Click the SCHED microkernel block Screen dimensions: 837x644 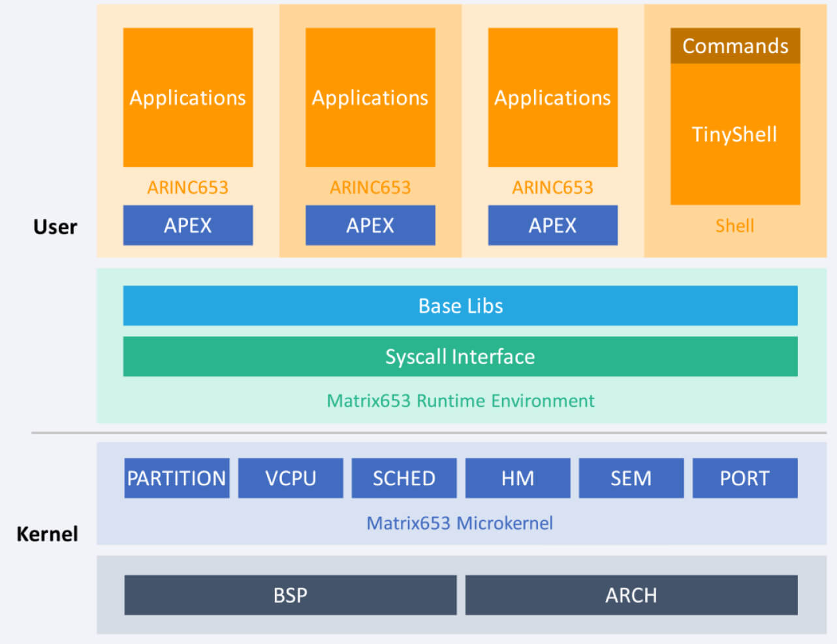tap(404, 478)
